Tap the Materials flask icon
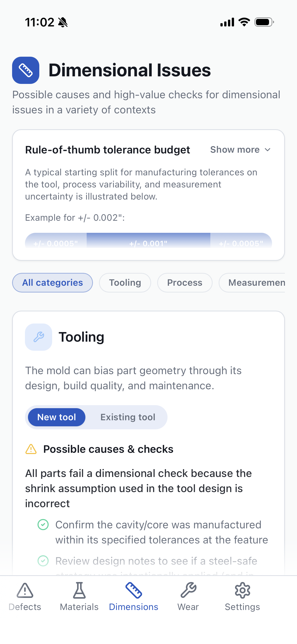297x644 pixels. (x=79, y=591)
